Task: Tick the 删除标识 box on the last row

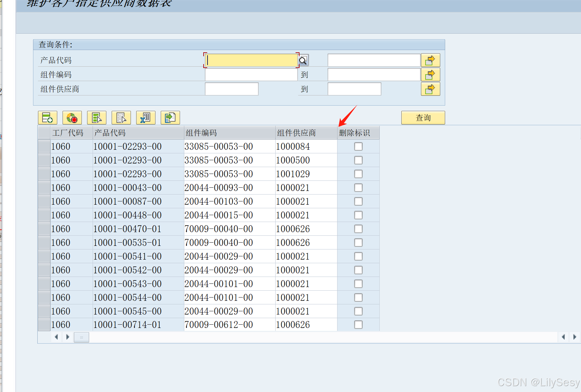Action: tap(358, 325)
